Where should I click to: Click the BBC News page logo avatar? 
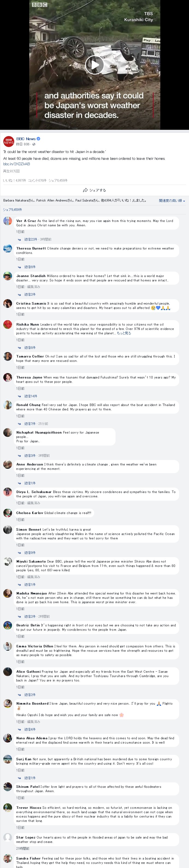[8, 141]
